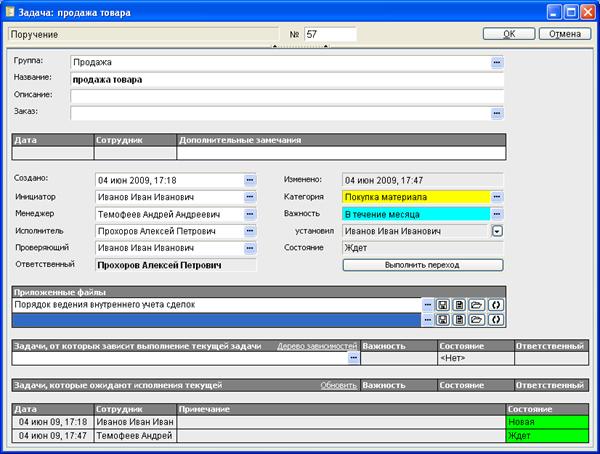Image resolution: width=600 pixels, height=454 pixels.
Task: Open the yellow 'Покупка материала' category selector
Action: point(497,197)
